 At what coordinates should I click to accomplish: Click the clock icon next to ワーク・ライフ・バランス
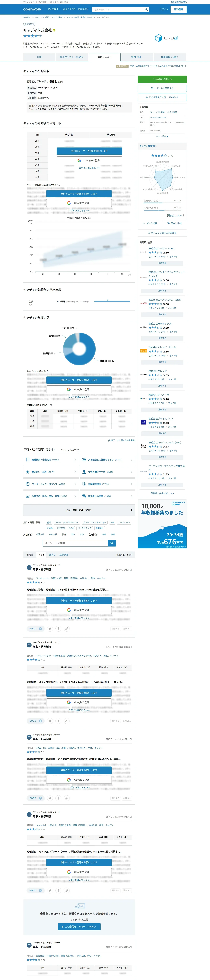click(27, 484)
